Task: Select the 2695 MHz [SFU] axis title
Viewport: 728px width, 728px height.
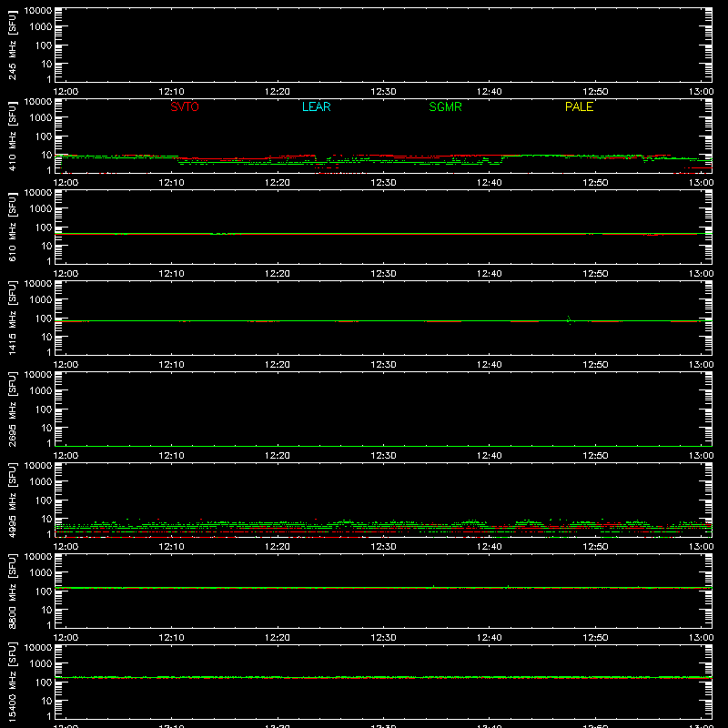Action: [x=13, y=409]
